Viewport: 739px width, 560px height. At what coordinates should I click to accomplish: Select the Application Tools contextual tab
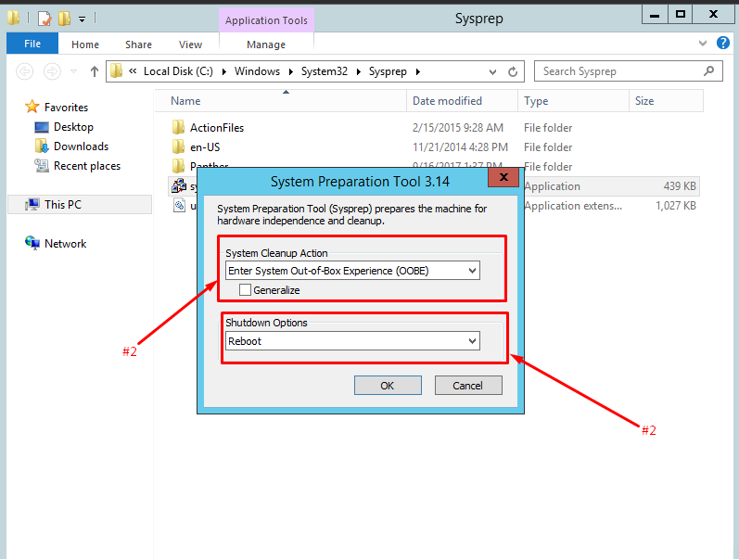tap(266, 20)
